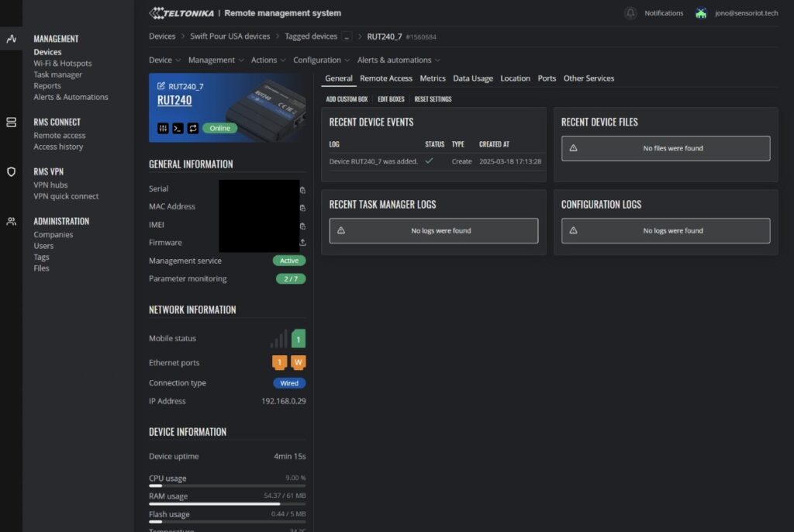The height and width of the screenshot is (532, 794).
Task: Open the CLI terminal icon on device card
Action: click(178, 128)
